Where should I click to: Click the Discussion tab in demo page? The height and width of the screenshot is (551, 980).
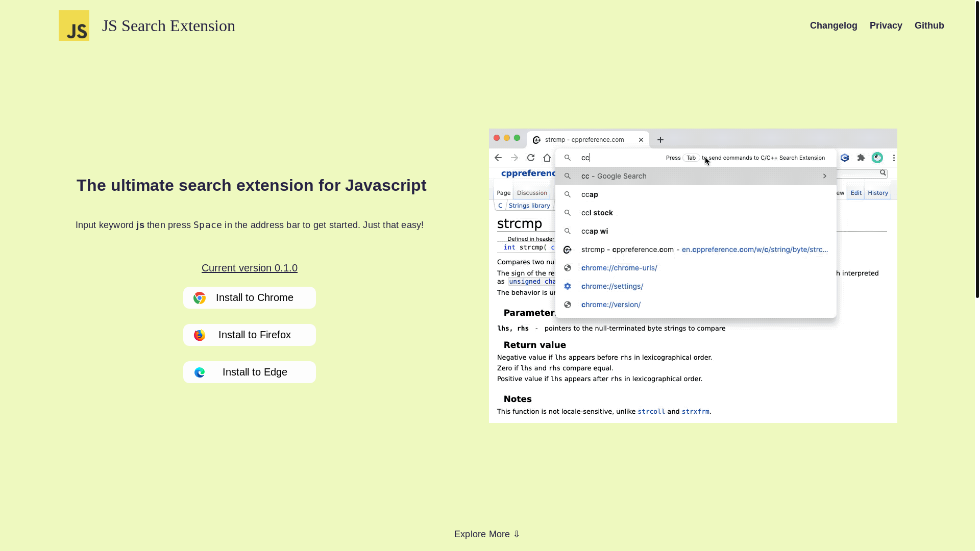point(532,193)
